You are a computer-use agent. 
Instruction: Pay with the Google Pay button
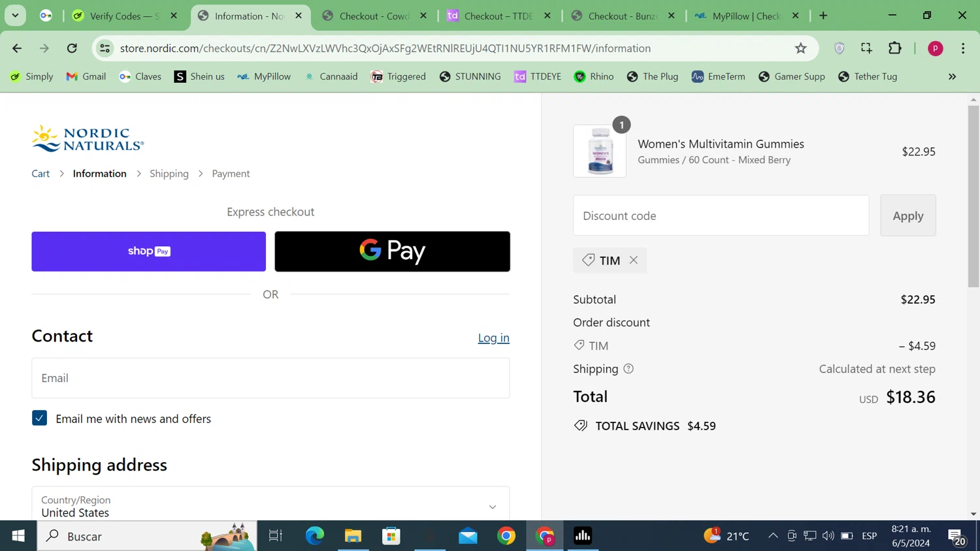coord(392,251)
